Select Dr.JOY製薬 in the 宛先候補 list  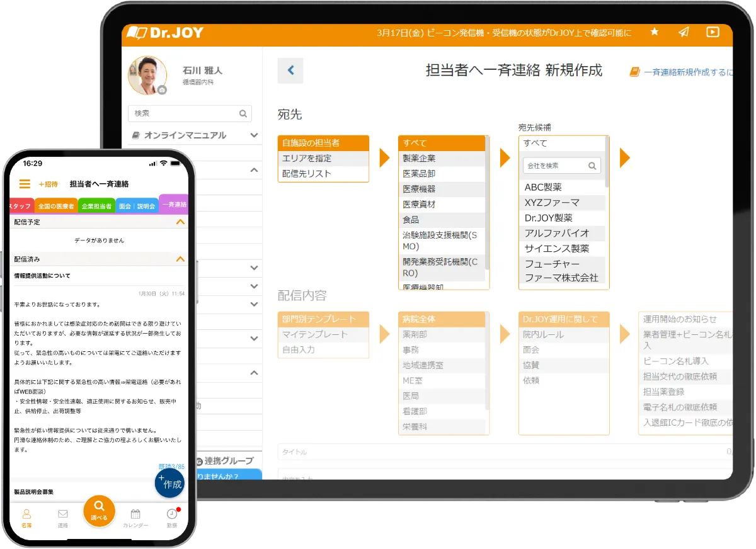click(x=562, y=218)
